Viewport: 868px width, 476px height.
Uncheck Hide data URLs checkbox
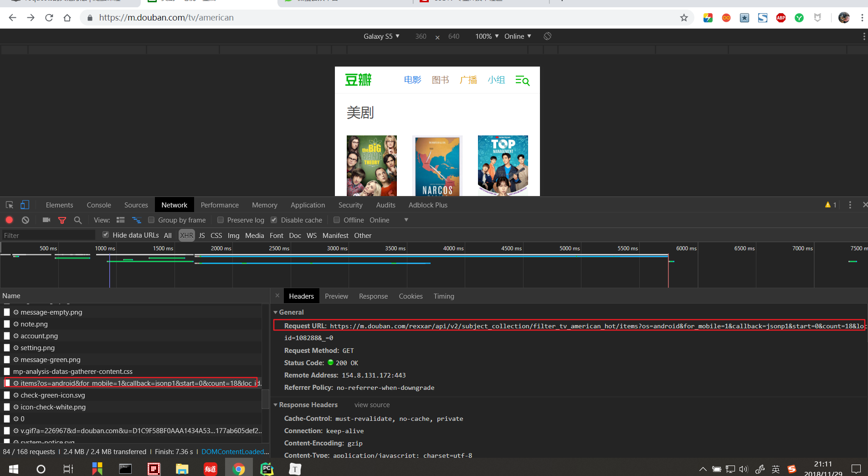pyautogui.click(x=106, y=235)
